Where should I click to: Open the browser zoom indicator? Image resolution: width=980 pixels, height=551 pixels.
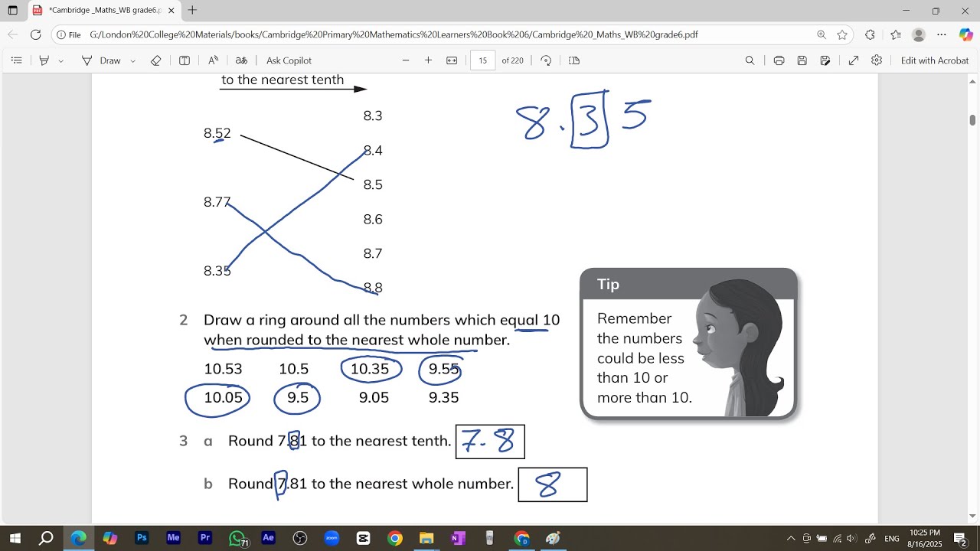pos(822,34)
